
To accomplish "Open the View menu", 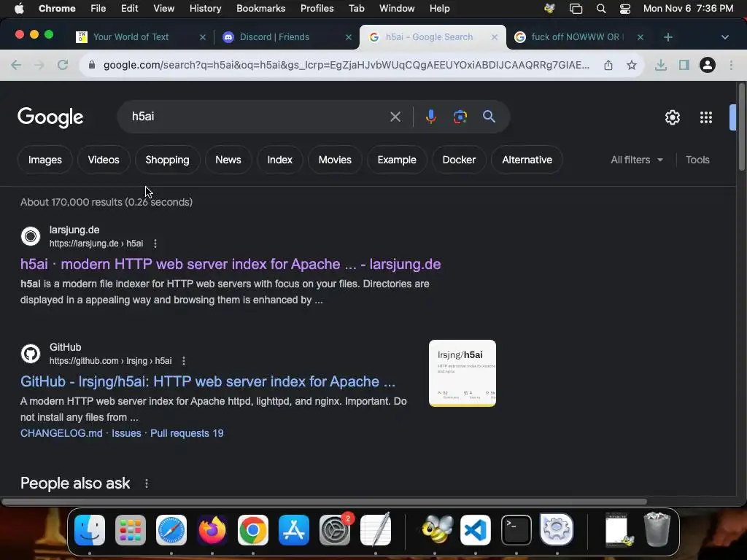I will tap(163, 9).
